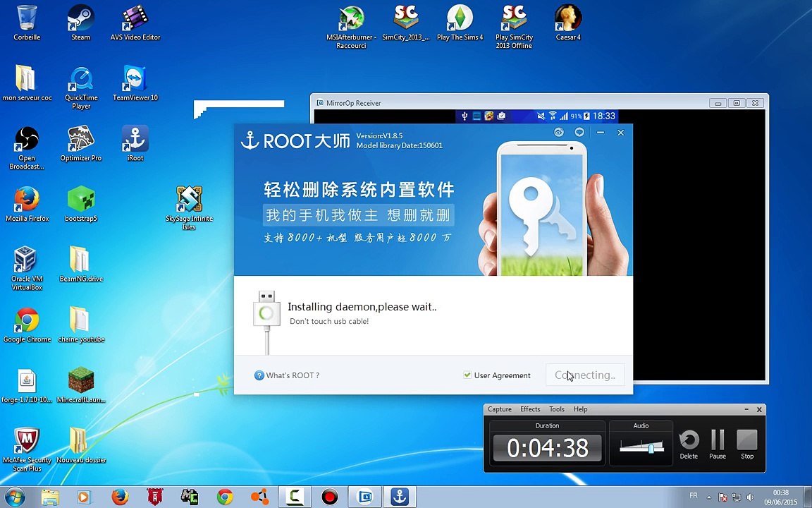Open Firefox from the taskbar
This screenshot has height=508, width=812.
[120, 497]
